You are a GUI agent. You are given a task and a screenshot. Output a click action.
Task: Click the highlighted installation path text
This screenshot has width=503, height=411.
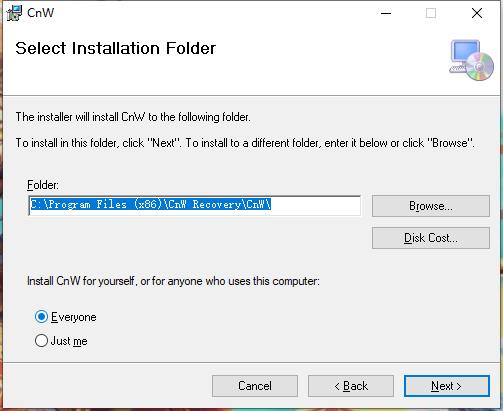pyautogui.click(x=151, y=204)
